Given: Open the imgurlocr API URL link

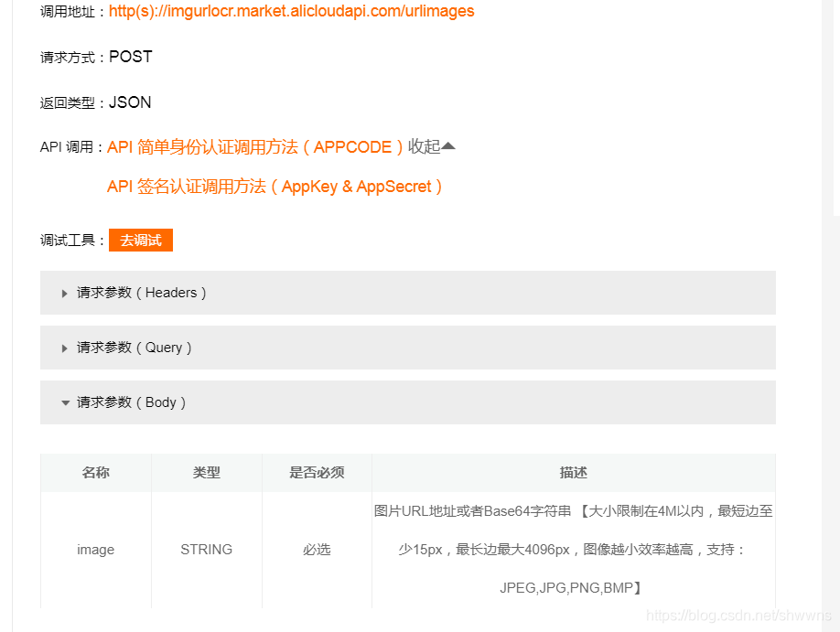Looking at the screenshot, I should point(291,11).
